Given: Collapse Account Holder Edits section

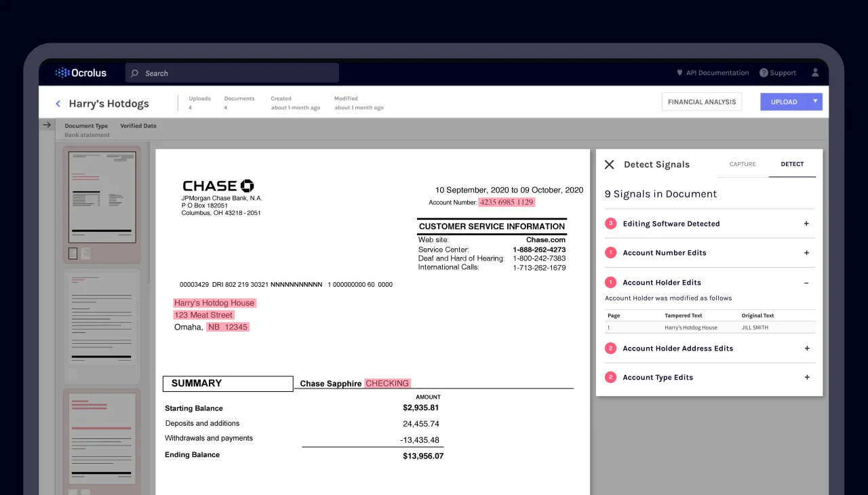Looking at the screenshot, I should pyautogui.click(x=806, y=283).
